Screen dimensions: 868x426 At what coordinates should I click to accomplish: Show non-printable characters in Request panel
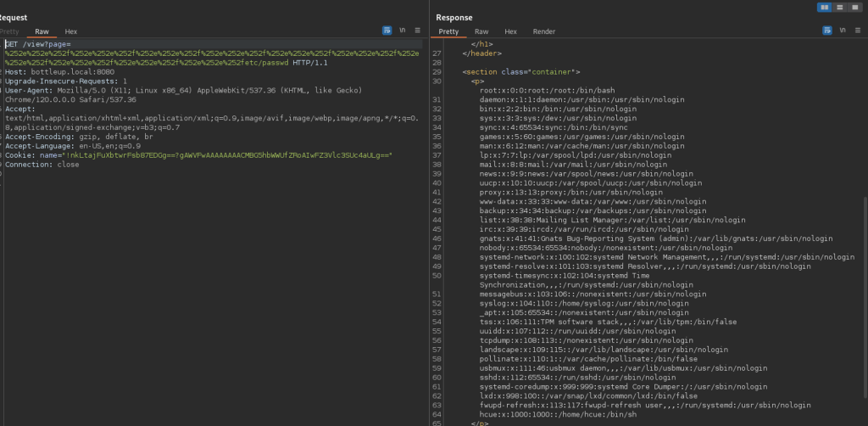pyautogui.click(x=403, y=31)
